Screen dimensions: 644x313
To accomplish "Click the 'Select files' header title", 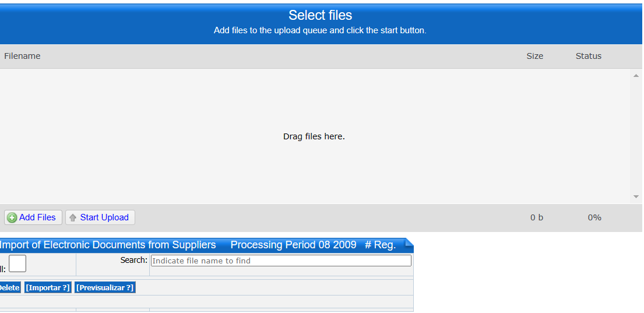I will (321, 15).
